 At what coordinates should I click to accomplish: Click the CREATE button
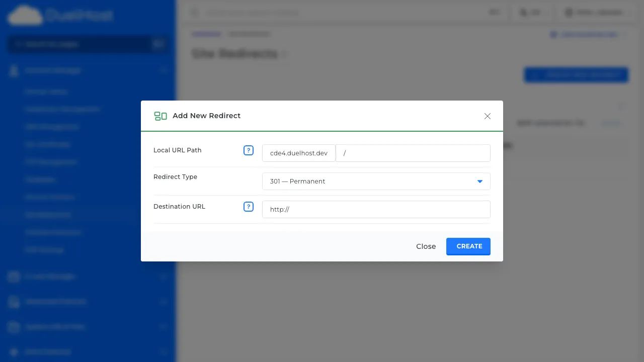[468, 246]
